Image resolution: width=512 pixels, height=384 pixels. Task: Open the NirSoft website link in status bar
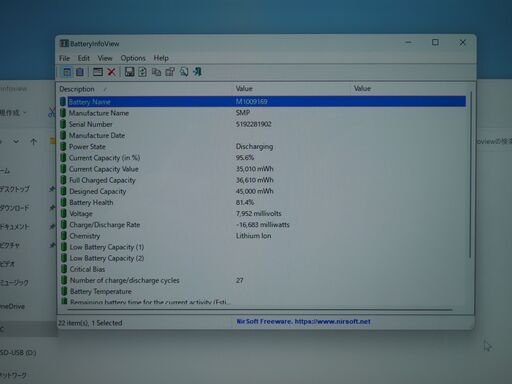click(x=303, y=322)
